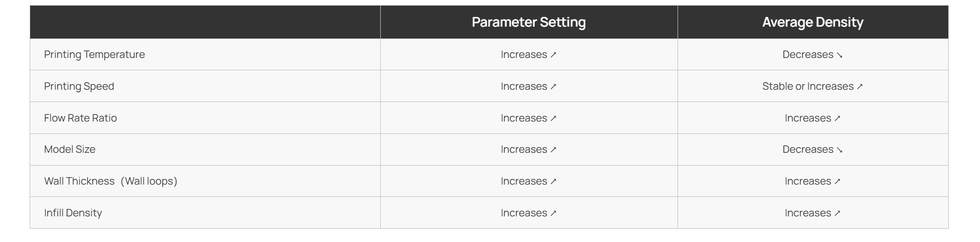The image size is (980, 242).
Task: Click up arrow in Infill Density density cell
Action: (x=837, y=213)
